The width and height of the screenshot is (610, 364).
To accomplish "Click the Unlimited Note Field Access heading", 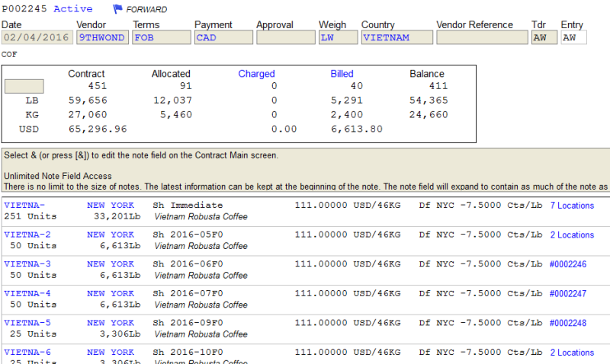I will click(x=58, y=176).
